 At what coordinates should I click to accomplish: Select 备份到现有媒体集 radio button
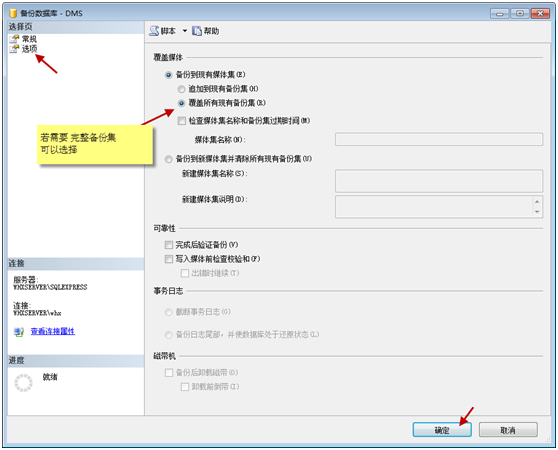click(169, 75)
